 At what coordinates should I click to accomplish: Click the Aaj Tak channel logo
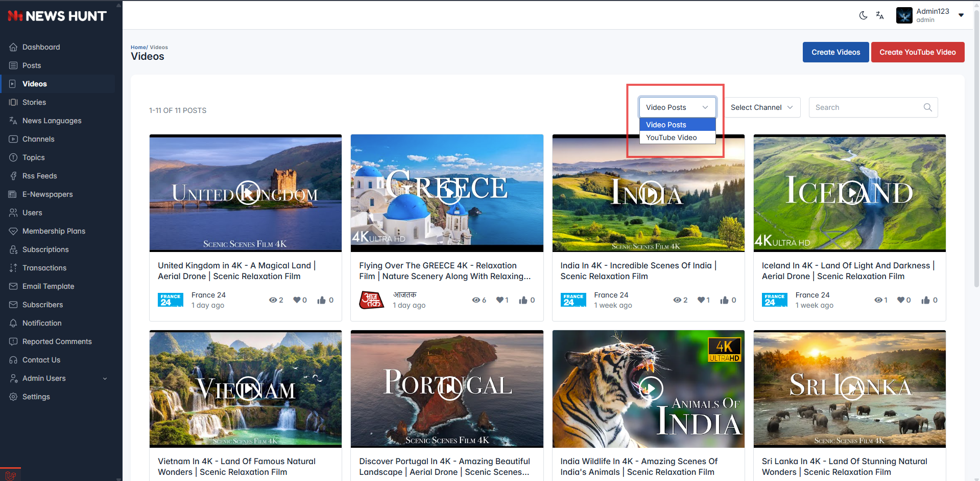coord(372,300)
